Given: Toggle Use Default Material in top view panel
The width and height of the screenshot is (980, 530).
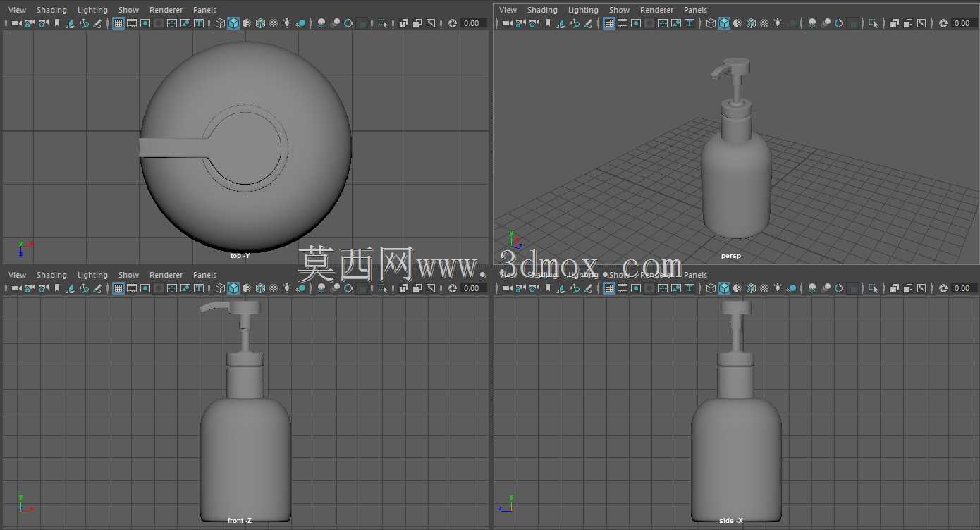Looking at the screenshot, I should point(247,23).
